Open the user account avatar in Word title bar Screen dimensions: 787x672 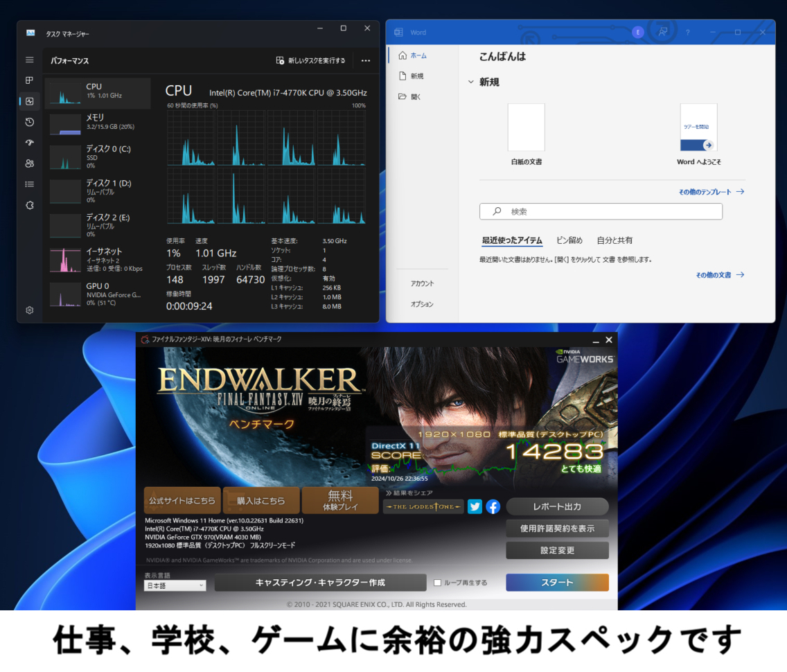click(638, 32)
